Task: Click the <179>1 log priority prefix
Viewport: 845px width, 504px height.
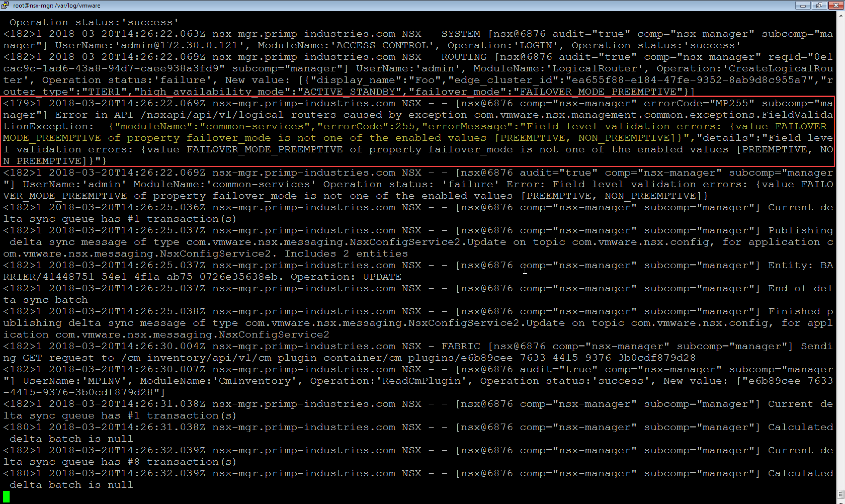Action: click(x=22, y=103)
